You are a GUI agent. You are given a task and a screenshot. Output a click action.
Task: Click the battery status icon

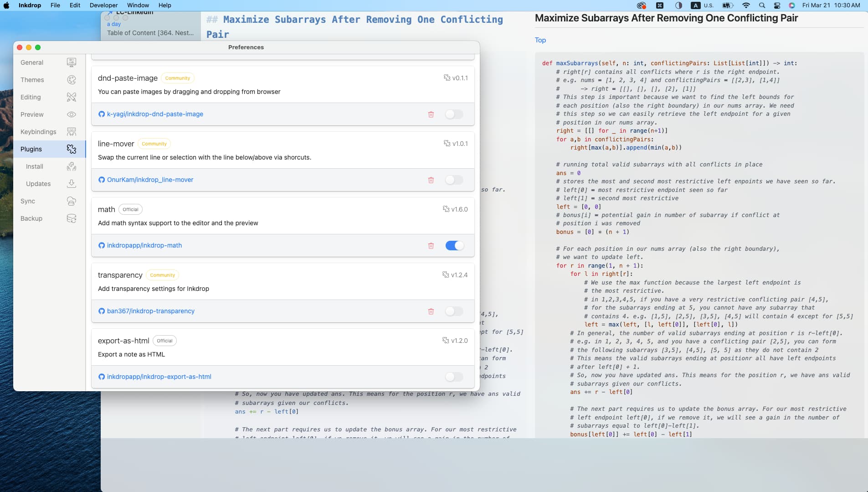point(728,5)
